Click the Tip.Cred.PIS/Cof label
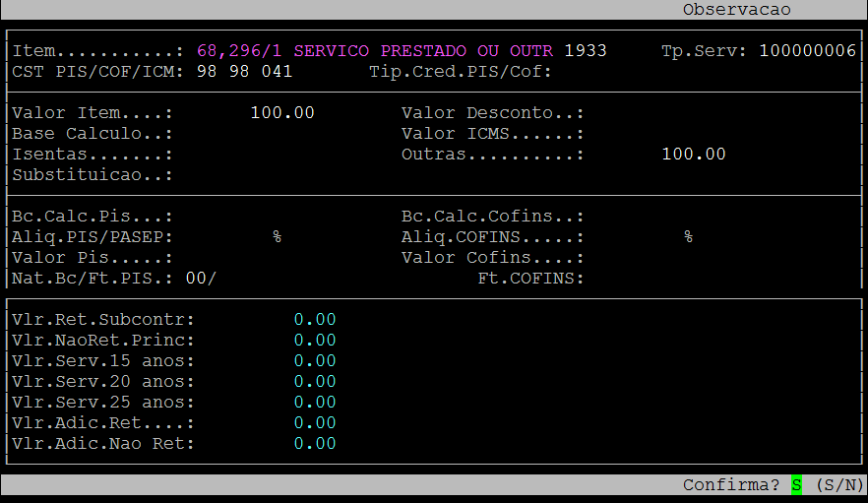Viewport: 868px width, 503px height. [x=462, y=72]
